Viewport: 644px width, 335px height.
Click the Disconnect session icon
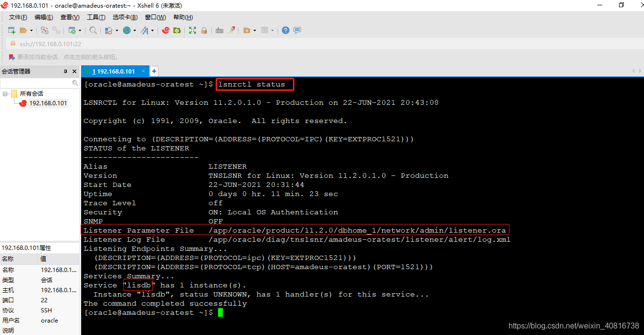45,30
